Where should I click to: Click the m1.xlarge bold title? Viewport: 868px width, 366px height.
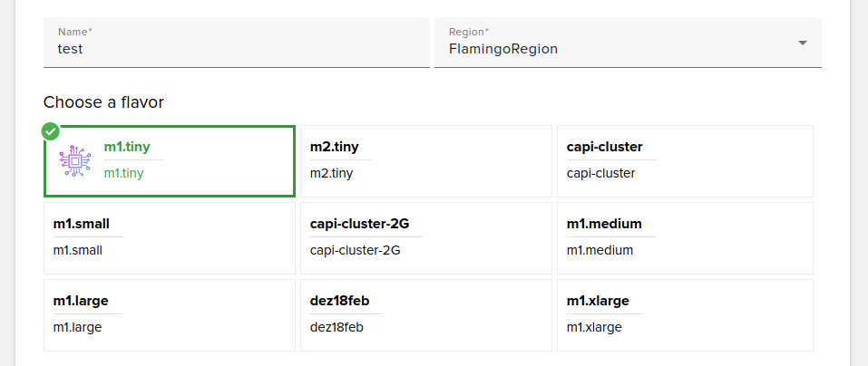pos(598,301)
